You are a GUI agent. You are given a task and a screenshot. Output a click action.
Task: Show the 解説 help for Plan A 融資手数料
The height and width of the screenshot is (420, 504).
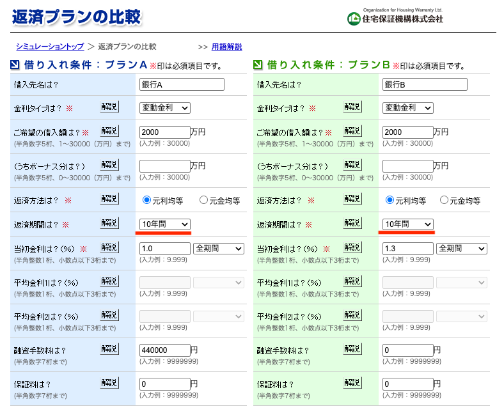click(x=109, y=349)
